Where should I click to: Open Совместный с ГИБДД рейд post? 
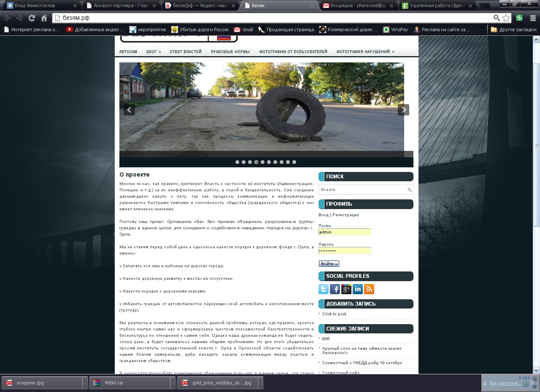[362, 363]
